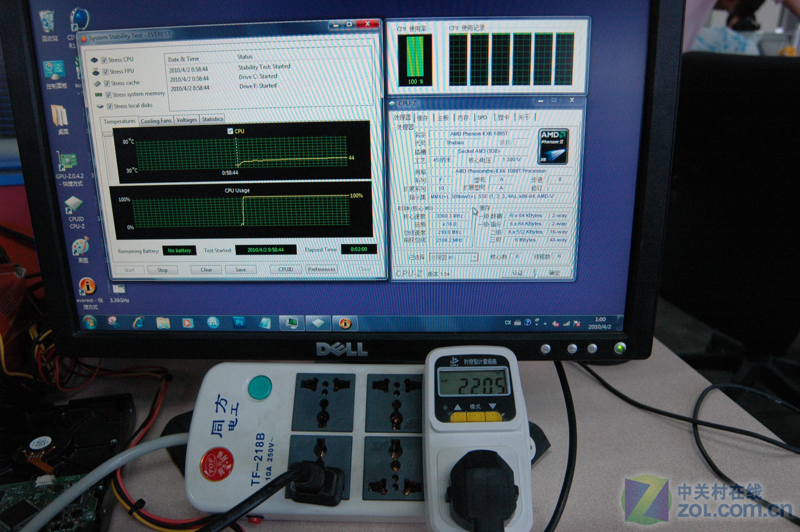Show hidden tray icons arrow
The height and width of the screenshot is (532, 800).
[x=545, y=324]
